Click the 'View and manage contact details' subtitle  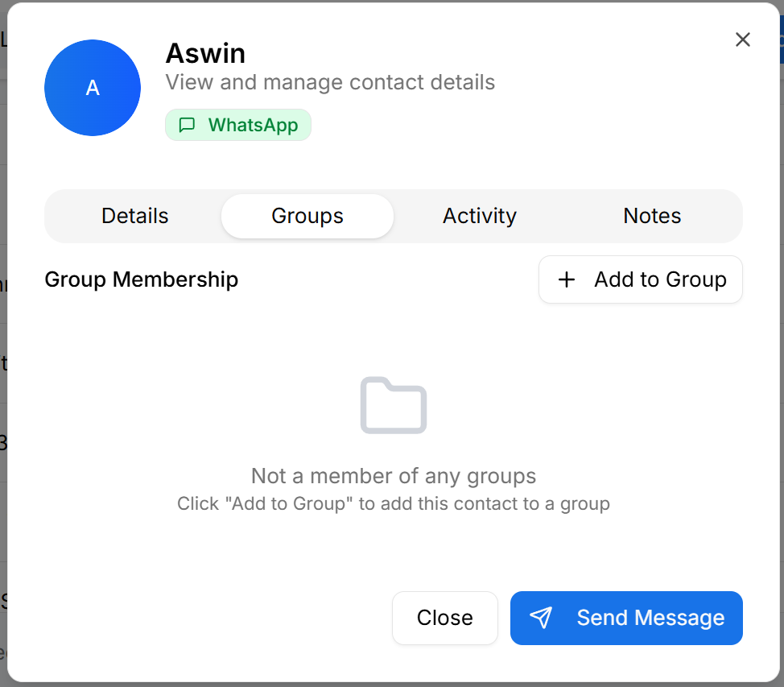[x=329, y=82]
